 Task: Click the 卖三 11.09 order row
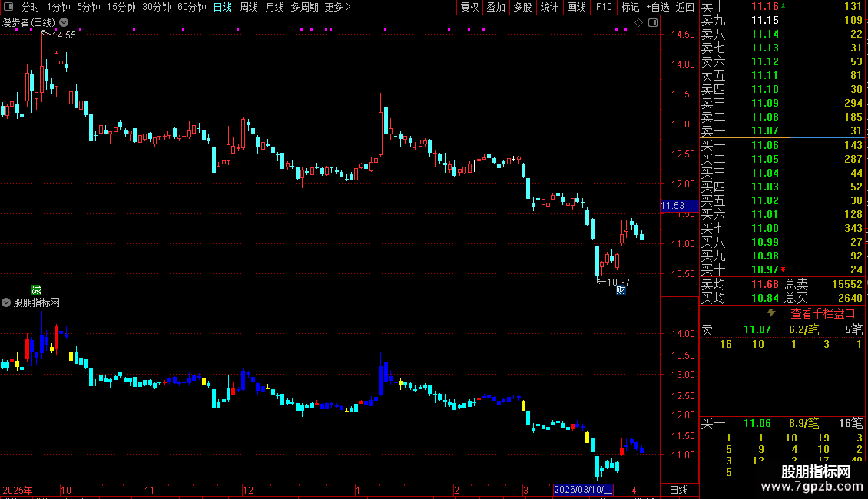point(782,103)
